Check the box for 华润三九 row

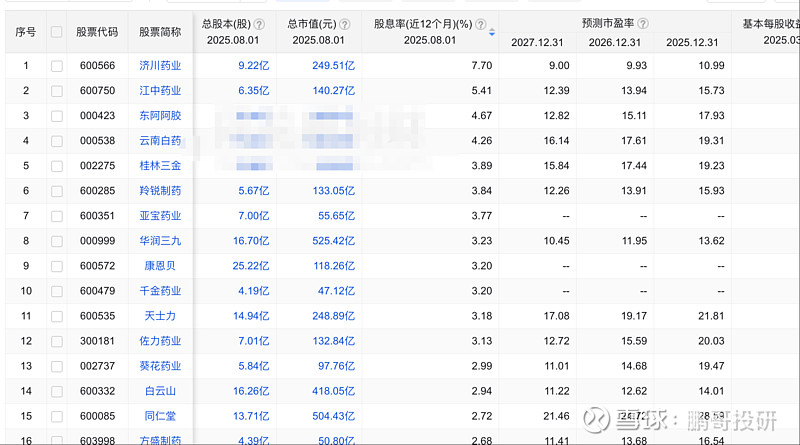[57, 241]
